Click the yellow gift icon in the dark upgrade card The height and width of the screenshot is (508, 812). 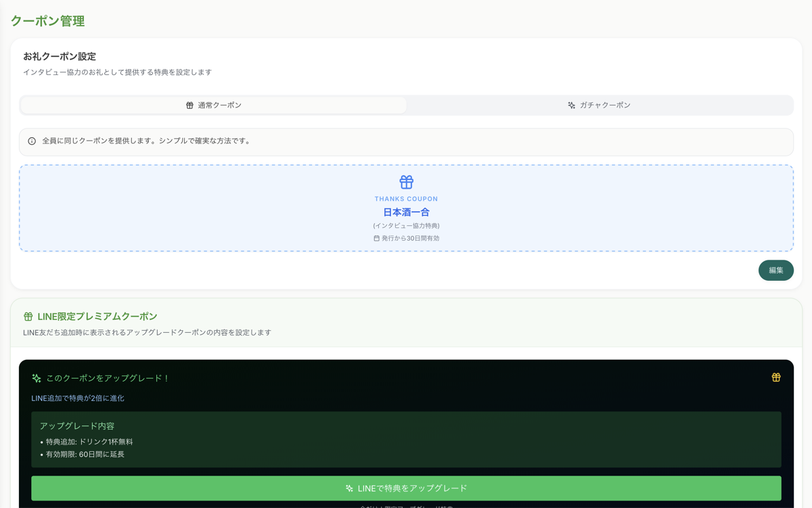(775, 377)
